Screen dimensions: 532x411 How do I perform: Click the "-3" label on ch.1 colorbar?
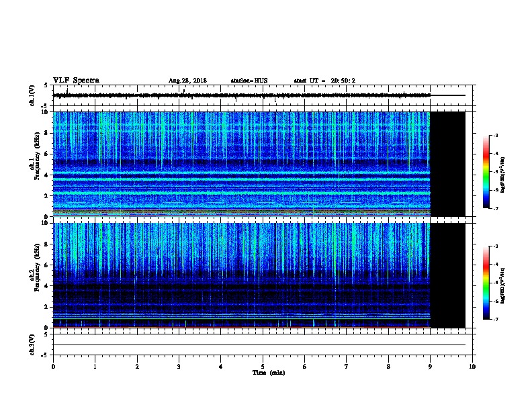coord(495,135)
